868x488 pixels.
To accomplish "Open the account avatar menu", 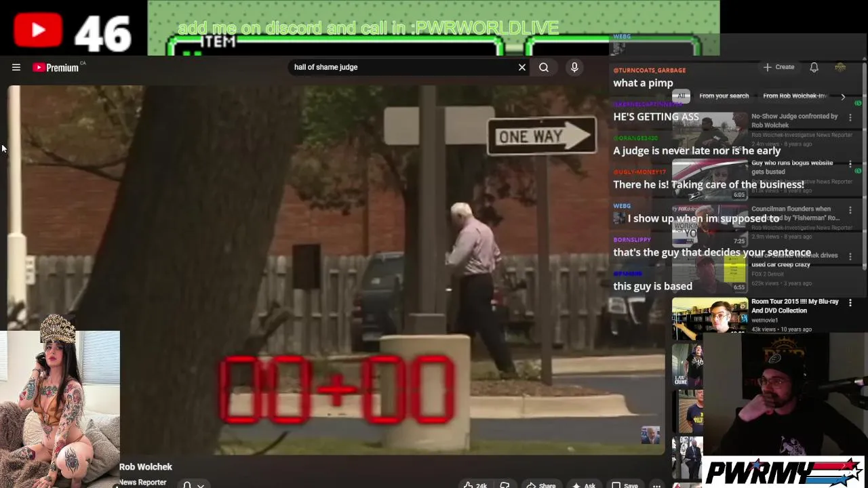I will (840, 67).
